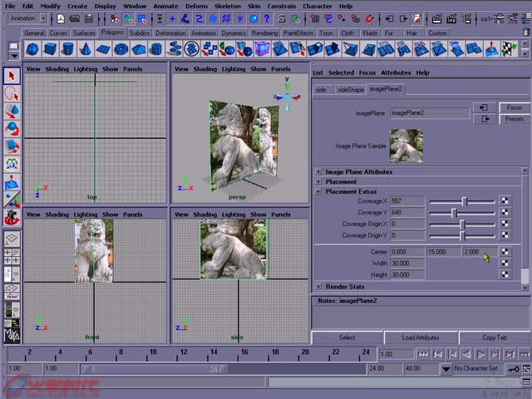
Task: Pick the Rotate tool in toolbox
Action: [x=12, y=128]
